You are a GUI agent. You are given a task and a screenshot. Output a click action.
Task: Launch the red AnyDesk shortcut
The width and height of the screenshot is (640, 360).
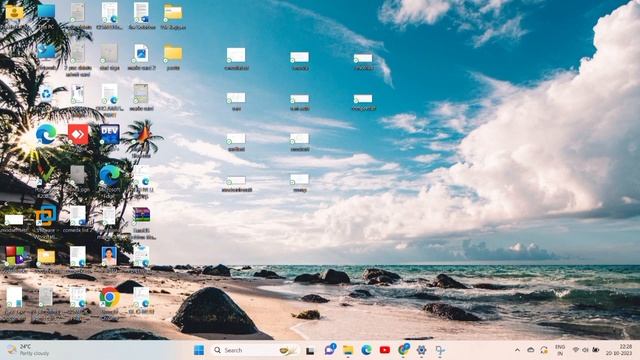(78, 134)
